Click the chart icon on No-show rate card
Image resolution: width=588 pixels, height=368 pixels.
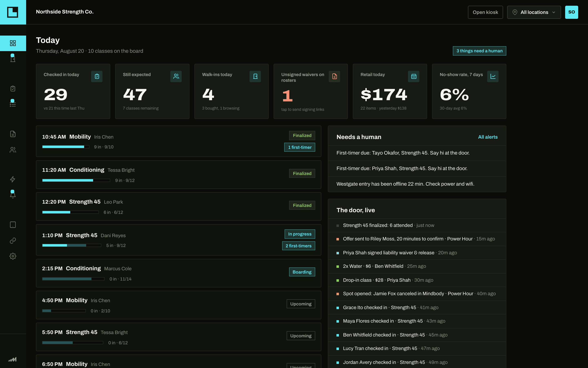tap(493, 76)
